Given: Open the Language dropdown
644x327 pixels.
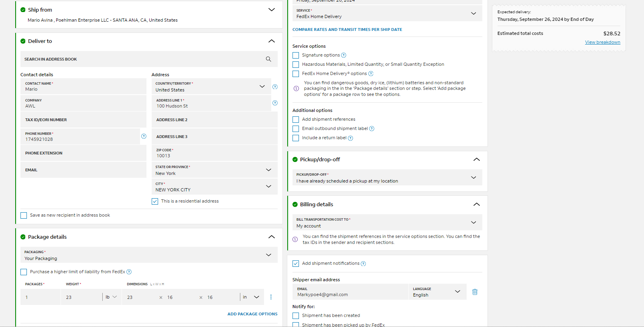Looking at the screenshot, I should pyautogui.click(x=437, y=292).
